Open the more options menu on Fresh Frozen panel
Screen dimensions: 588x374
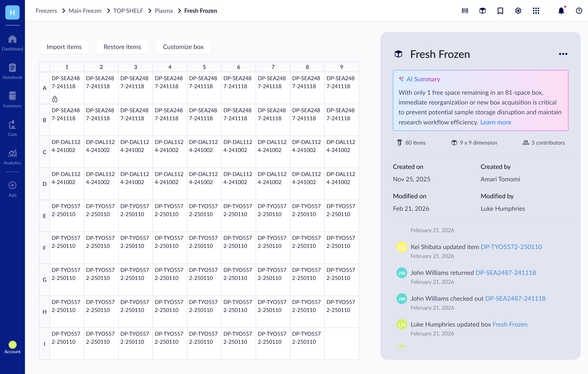pyautogui.click(x=563, y=54)
